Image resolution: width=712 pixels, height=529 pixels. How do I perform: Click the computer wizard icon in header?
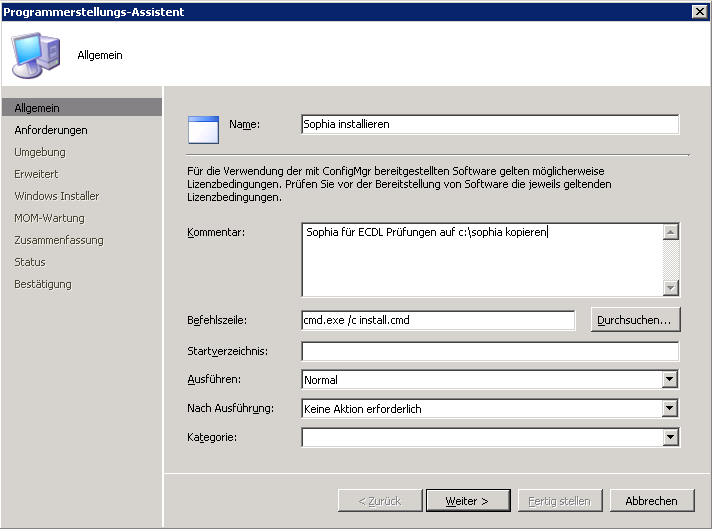[35, 55]
